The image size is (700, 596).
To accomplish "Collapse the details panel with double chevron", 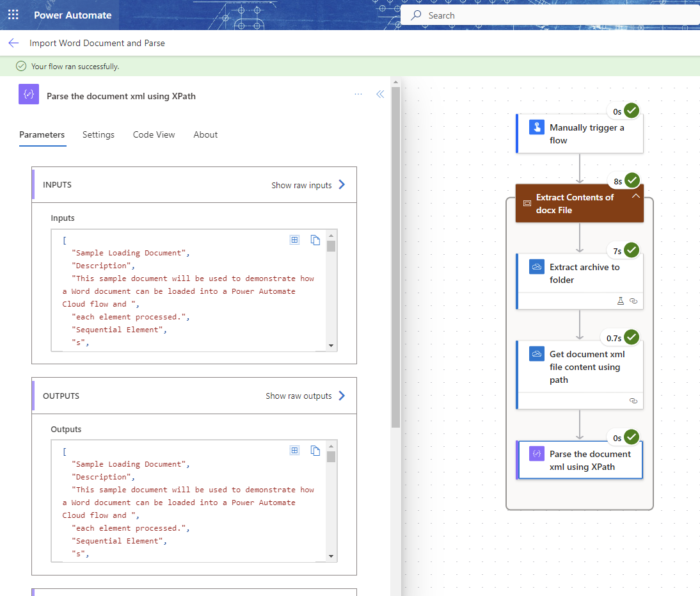I will [380, 94].
